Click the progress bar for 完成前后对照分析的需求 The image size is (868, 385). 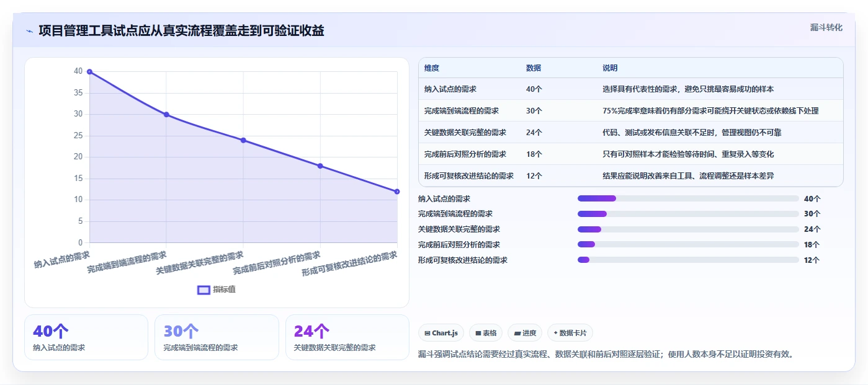pyautogui.click(x=688, y=244)
